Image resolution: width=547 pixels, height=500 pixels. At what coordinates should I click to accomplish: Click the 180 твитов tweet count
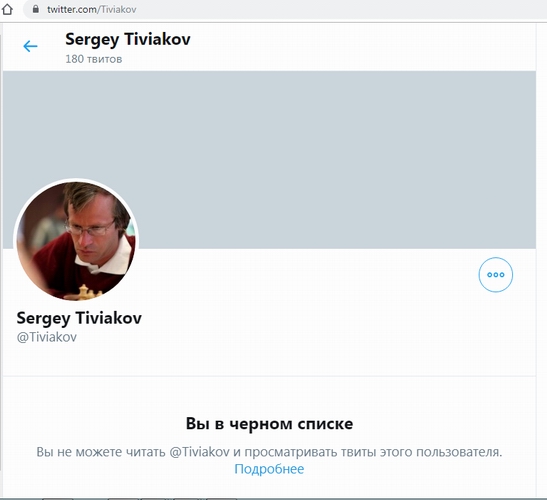93,59
